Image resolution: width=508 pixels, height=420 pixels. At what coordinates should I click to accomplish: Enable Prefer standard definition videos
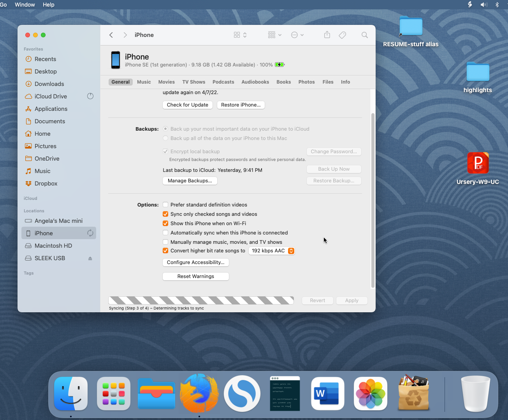165,205
